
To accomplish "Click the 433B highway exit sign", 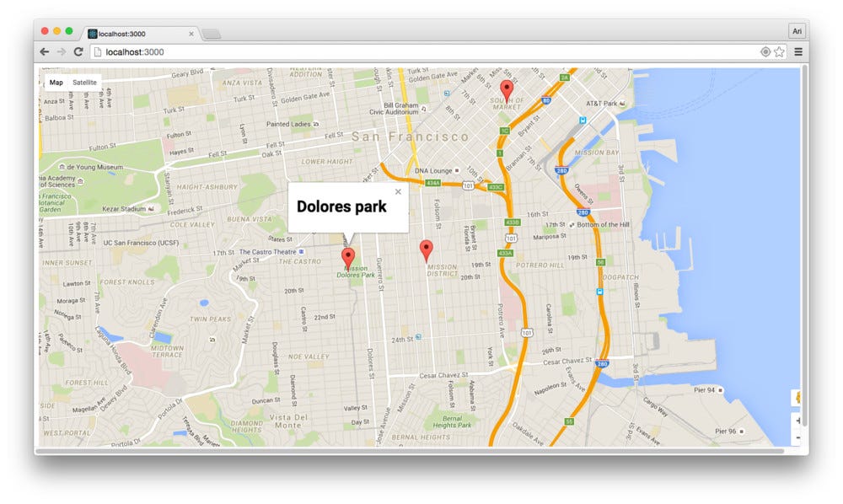I will [512, 222].
